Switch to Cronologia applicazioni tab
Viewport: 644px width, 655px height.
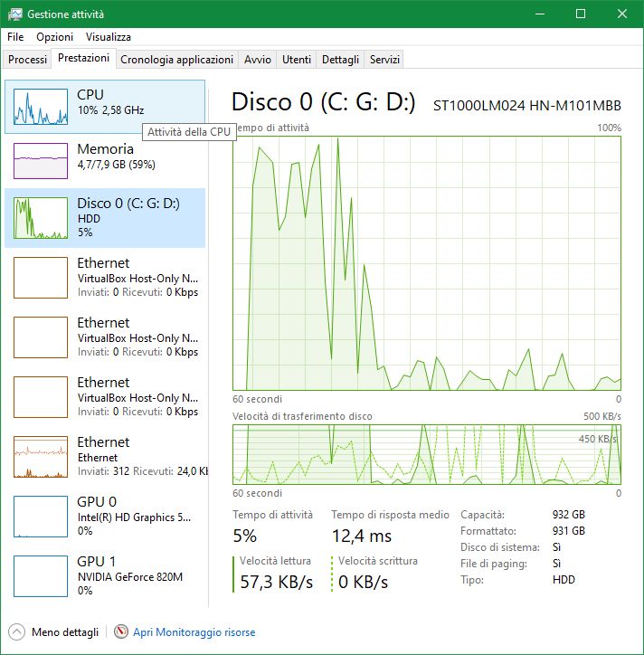tap(176, 60)
